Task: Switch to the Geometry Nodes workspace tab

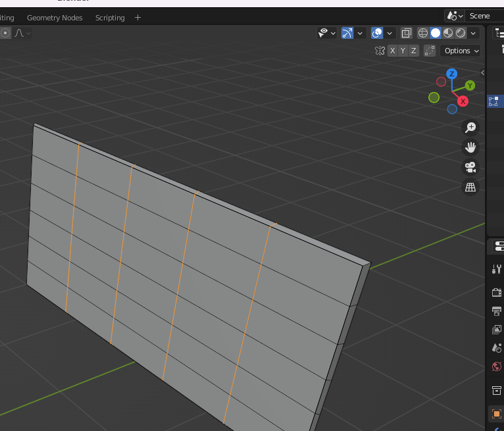Action: click(55, 18)
